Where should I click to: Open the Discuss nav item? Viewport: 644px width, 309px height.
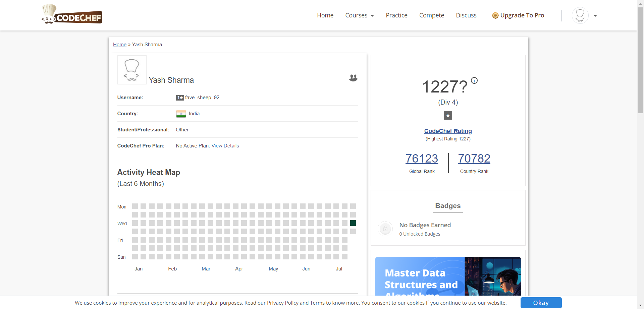tap(466, 15)
